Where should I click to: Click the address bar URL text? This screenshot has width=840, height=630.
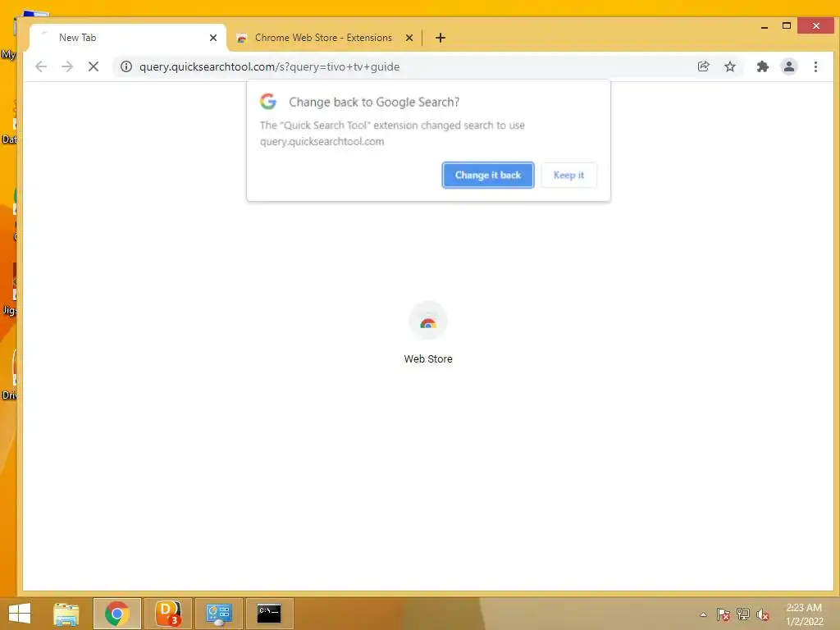(x=269, y=67)
